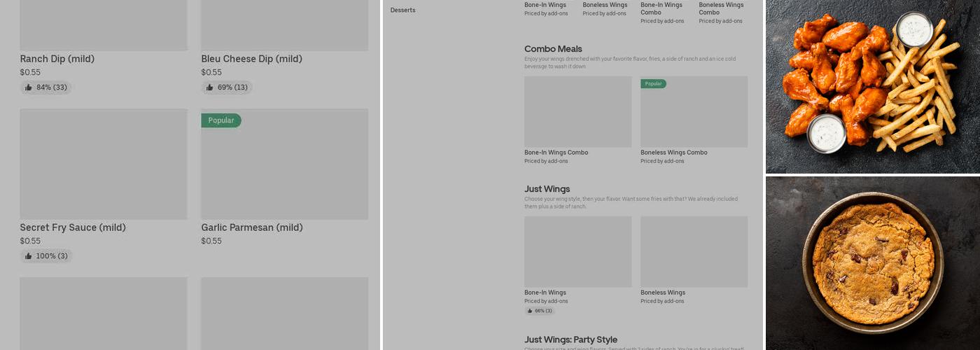980x350 pixels.
Task: Open the Desserts category in the sidebar
Action: [x=402, y=10]
